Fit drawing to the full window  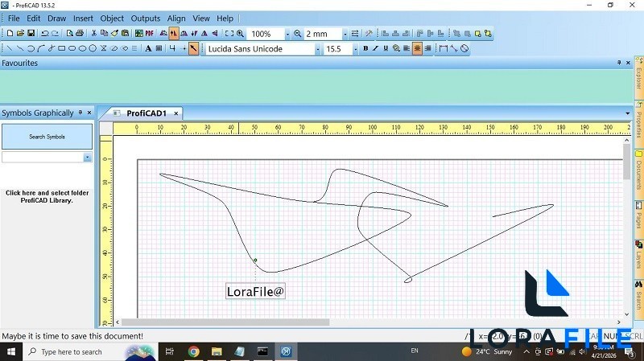(x=229, y=33)
